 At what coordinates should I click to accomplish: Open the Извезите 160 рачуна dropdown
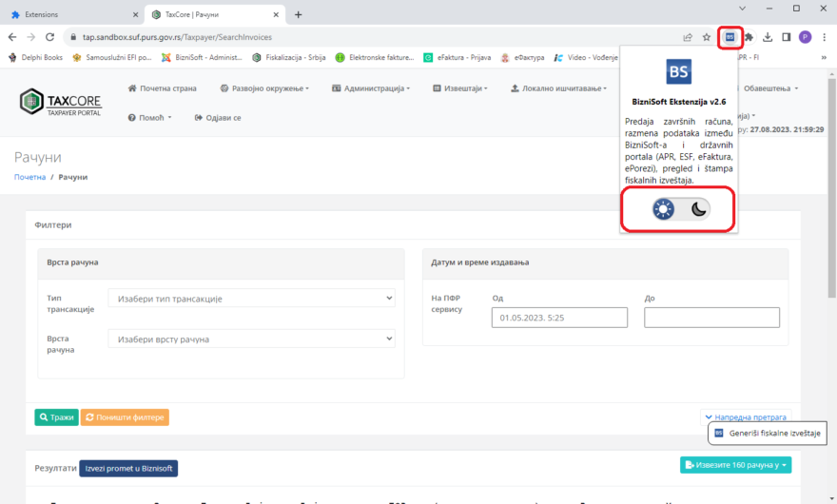735,465
